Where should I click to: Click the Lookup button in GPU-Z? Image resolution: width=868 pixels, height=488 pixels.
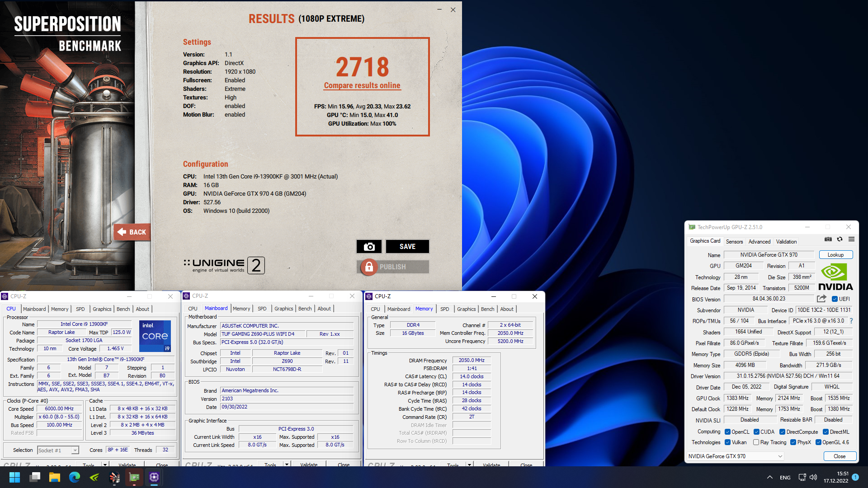(x=835, y=255)
